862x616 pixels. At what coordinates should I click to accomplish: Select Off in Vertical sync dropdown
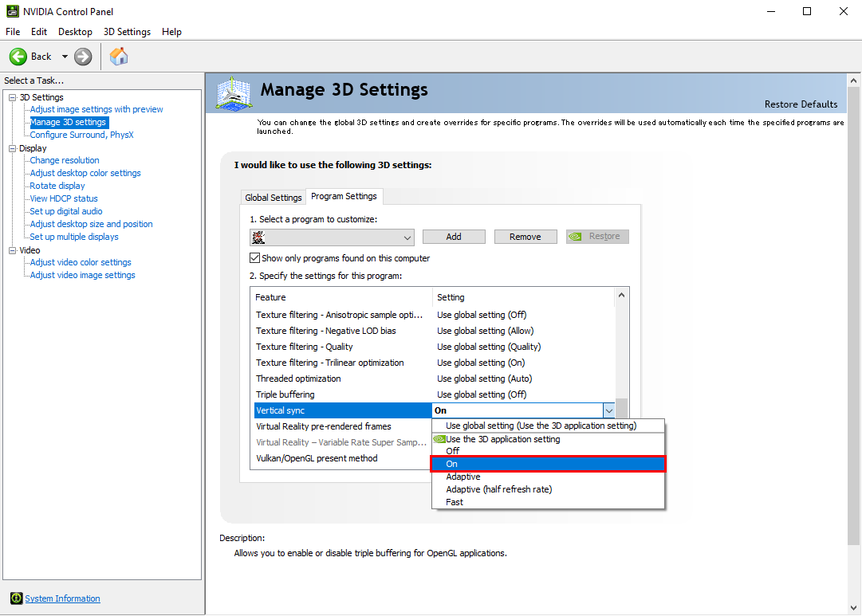point(548,450)
